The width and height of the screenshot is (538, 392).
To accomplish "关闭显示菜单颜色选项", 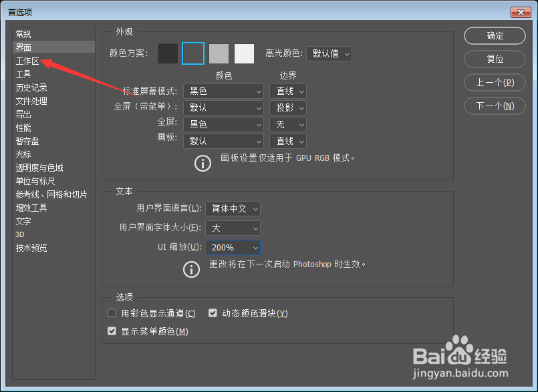I will [x=112, y=331].
